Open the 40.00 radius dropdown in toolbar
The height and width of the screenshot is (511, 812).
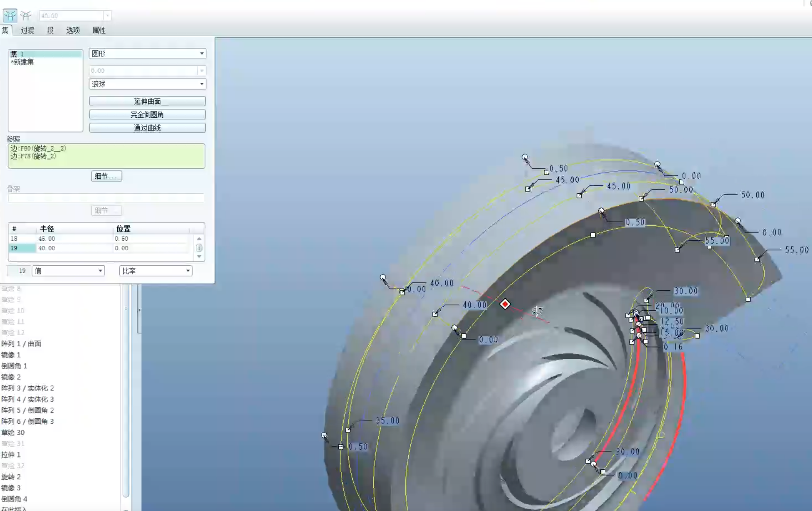pyautogui.click(x=107, y=16)
